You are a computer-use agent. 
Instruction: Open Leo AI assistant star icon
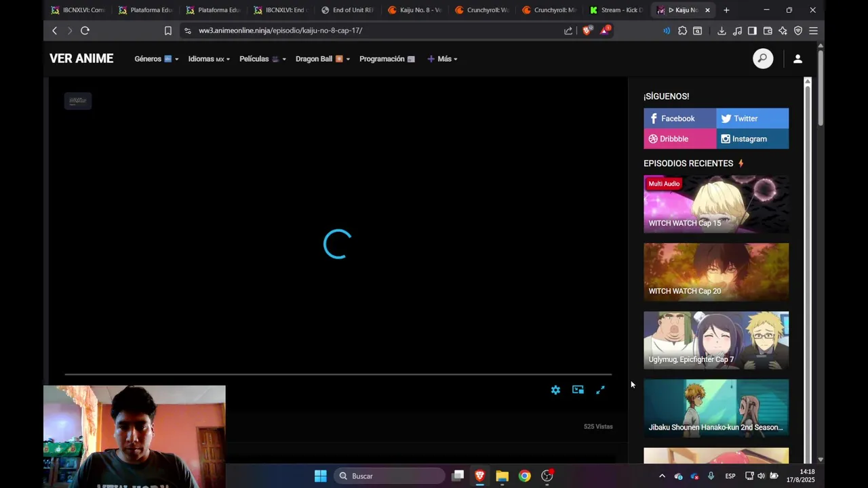(x=783, y=30)
